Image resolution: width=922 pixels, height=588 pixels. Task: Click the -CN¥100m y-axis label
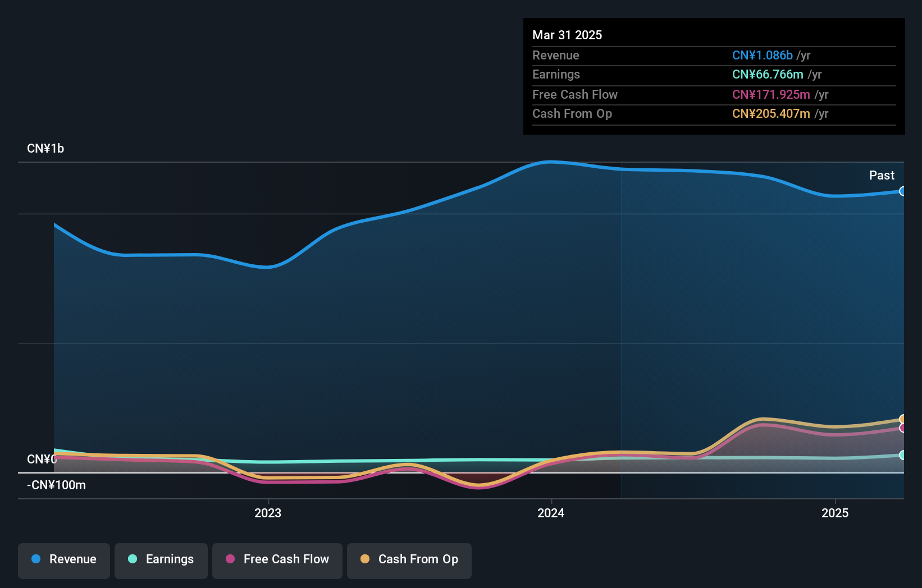click(56, 485)
